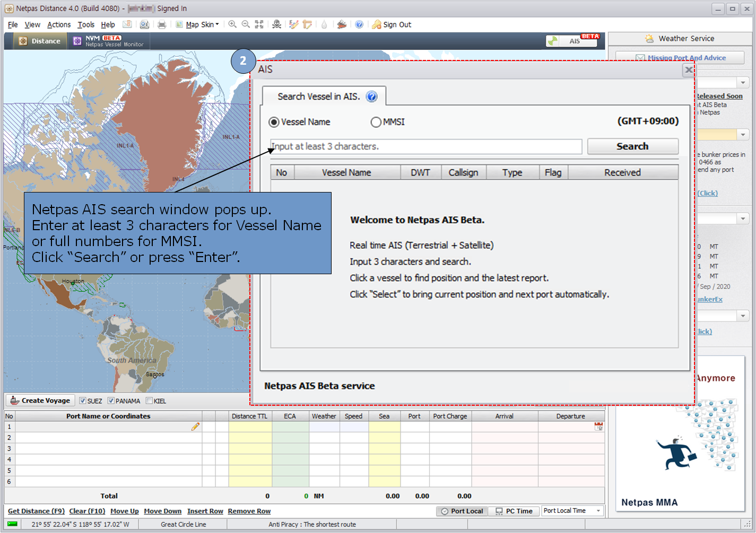756x533 pixels.
Task: Toggle the piracy skull-and-crossbones toolbar icon
Action: pos(277,24)
